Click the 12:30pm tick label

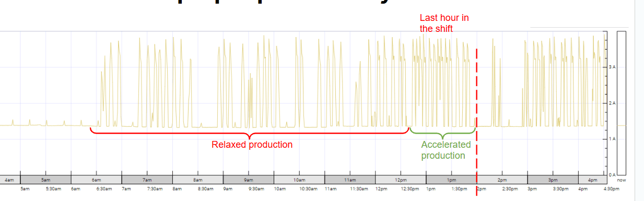pyautogui.click(x=410, y=188)
